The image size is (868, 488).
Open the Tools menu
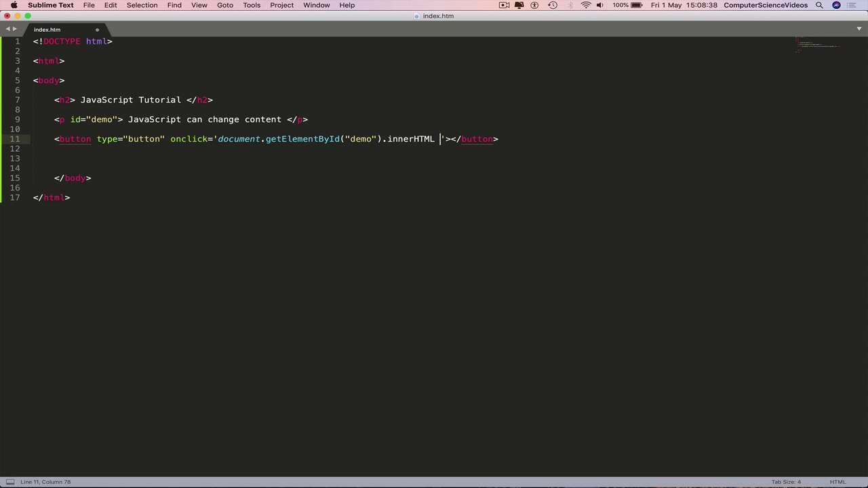coord(252,5)
